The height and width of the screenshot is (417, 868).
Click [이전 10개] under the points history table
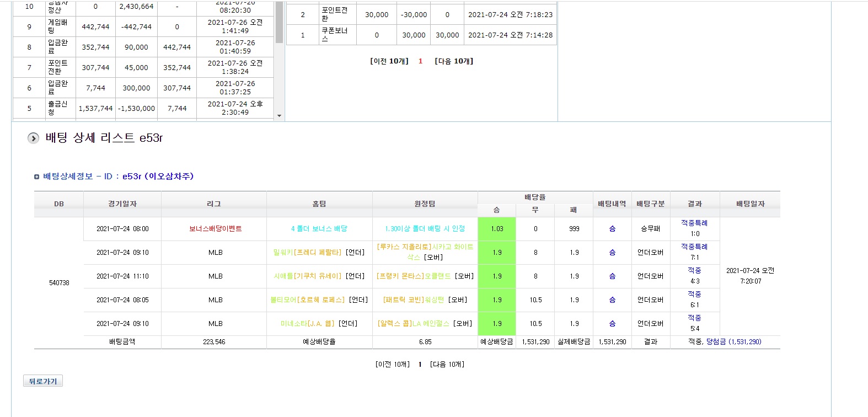click(x=389, y=61)
